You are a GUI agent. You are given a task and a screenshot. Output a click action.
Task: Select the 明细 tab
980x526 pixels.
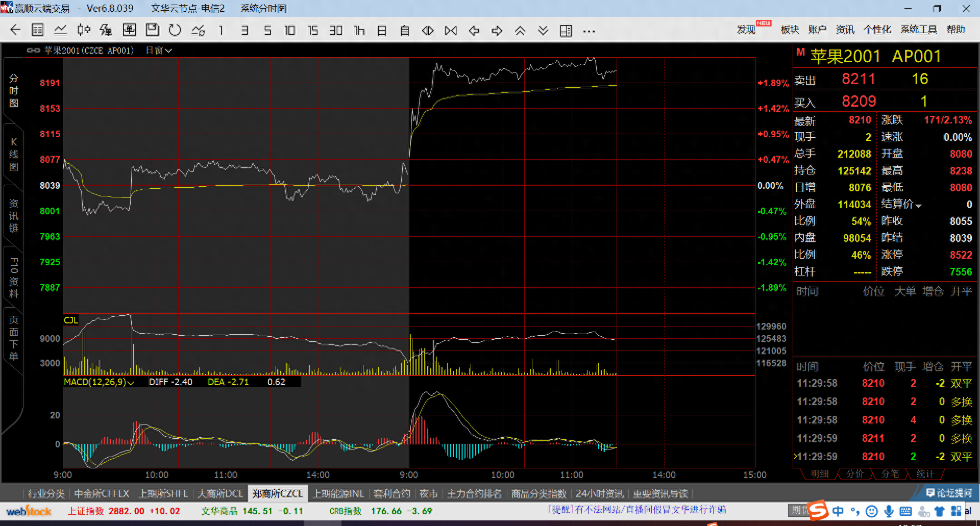coord(820,474)
